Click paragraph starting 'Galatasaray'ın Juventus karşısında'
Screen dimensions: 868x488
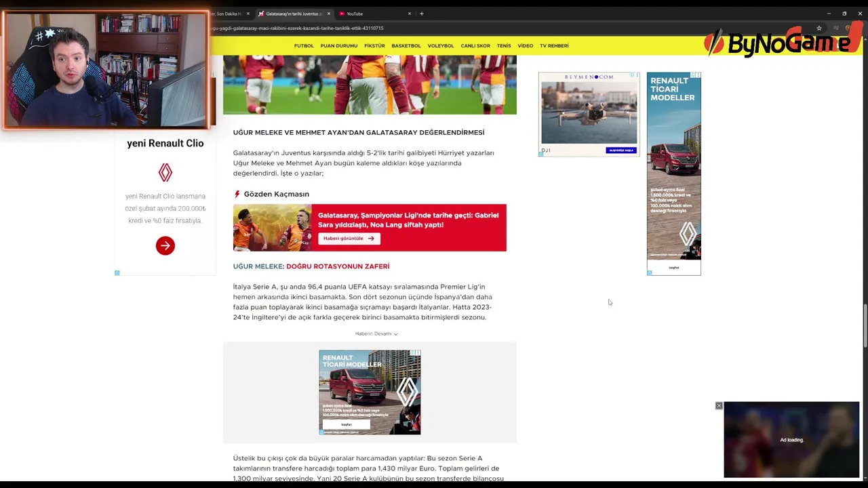tap(363, 163)
